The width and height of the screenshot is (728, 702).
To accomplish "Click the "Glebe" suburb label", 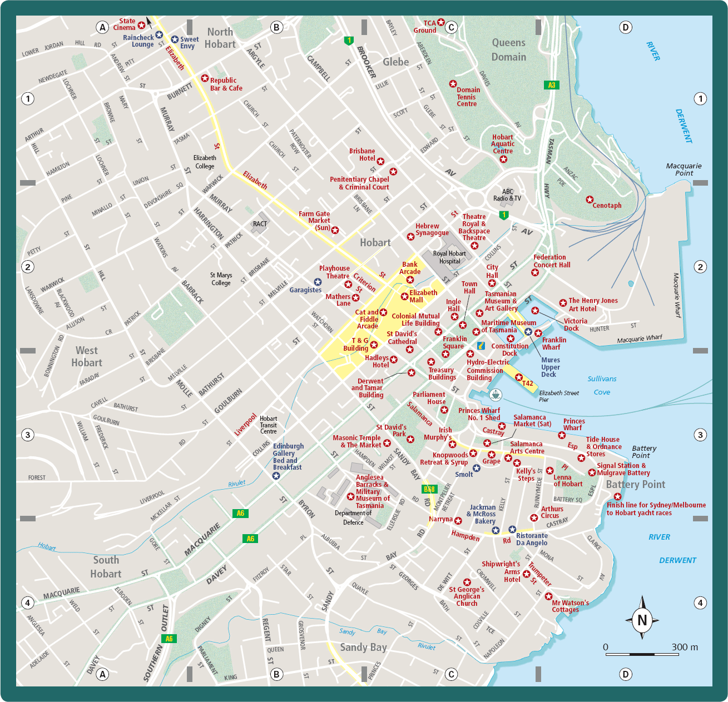I will click(x=396, y=62).
